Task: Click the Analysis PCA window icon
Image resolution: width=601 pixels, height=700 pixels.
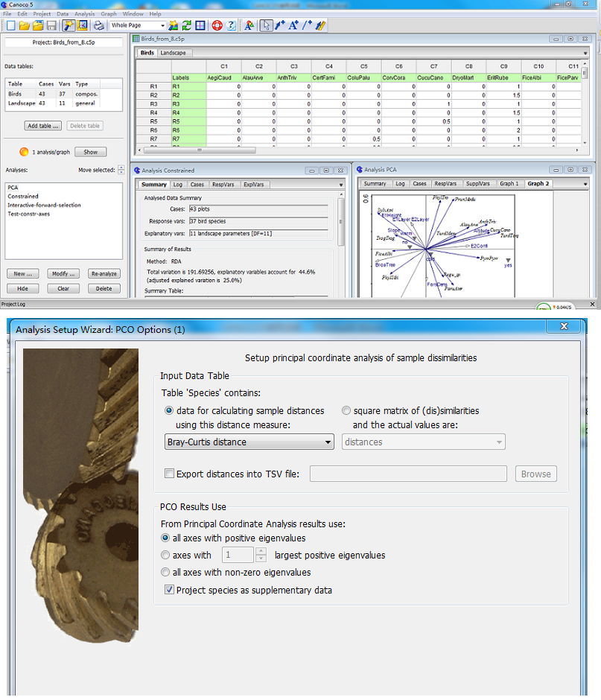Action: [x=360, y=169]
